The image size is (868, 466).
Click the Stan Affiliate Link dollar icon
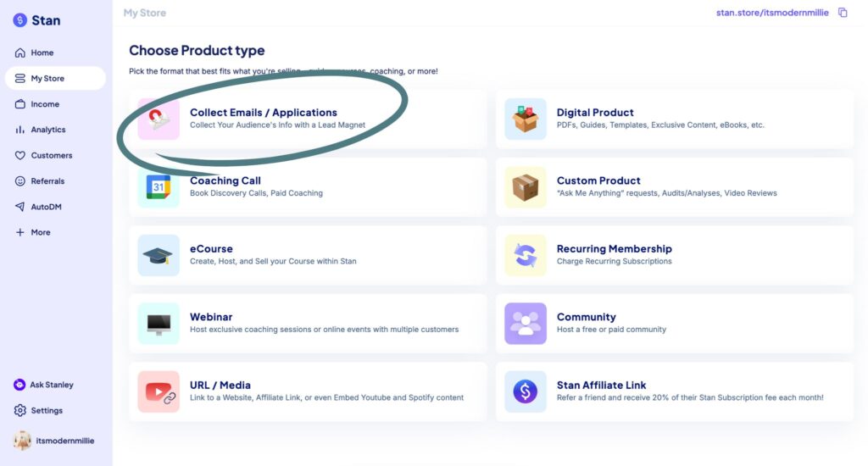click(526, 391)
